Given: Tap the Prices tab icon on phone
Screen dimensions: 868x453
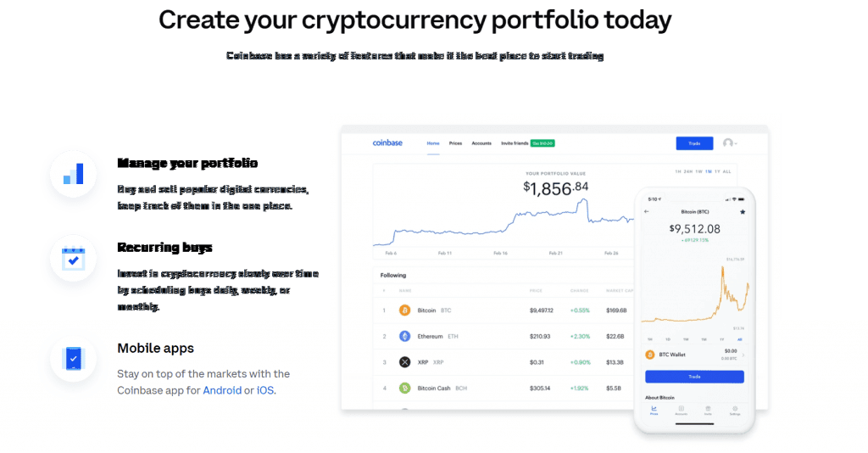Looking at the screenshot, I should tap(654, 410).
